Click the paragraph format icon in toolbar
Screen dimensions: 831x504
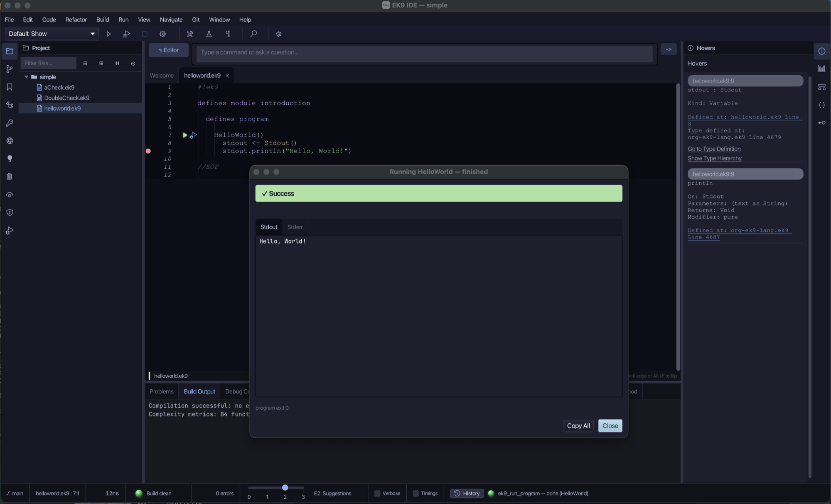228,34
